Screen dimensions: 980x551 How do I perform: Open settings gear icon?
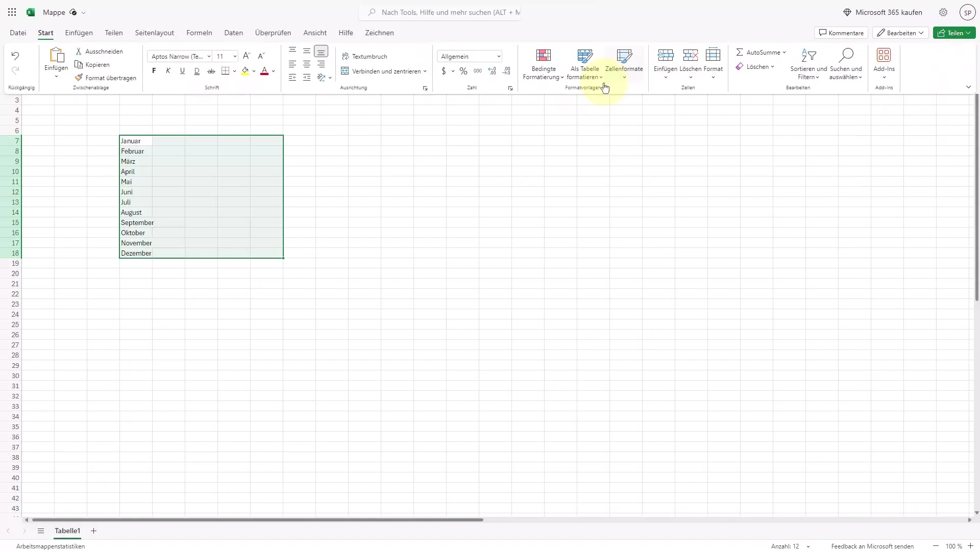943,12
